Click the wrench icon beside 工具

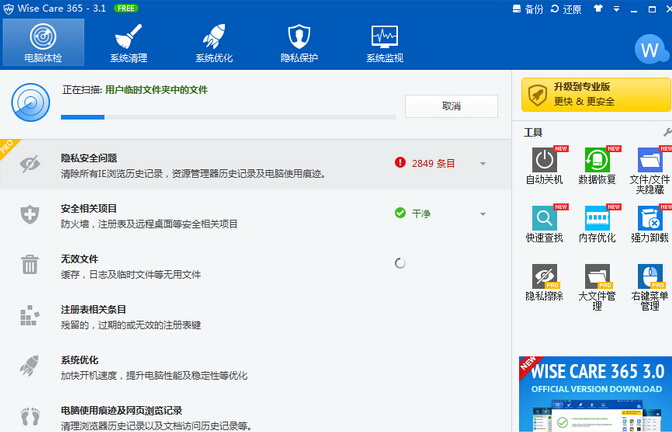(667, 132)
